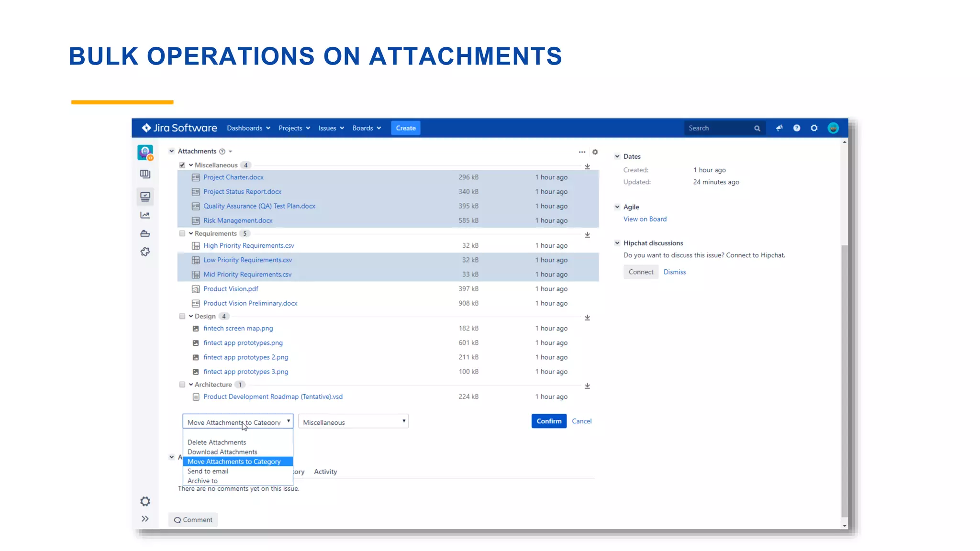Open the three-dots attachments menu
This screenshot has height=551, width=980.
coord(582,152)
